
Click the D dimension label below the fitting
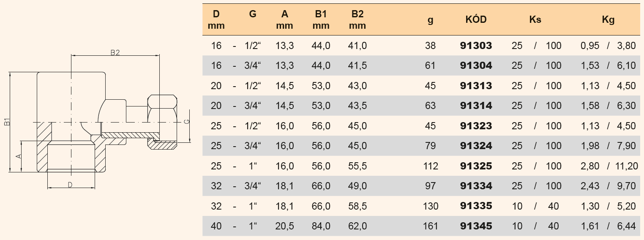point(70,185)
